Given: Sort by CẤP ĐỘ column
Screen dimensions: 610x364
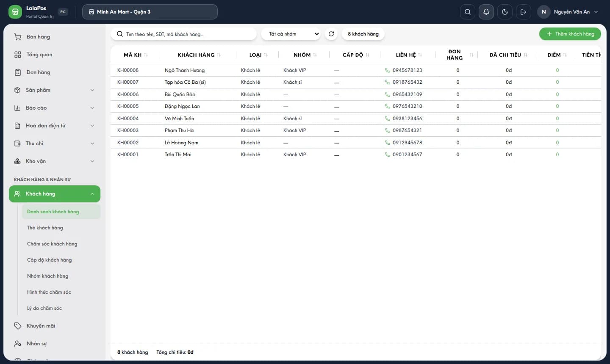Looking at the screenshot, I should tap(367, 55).
